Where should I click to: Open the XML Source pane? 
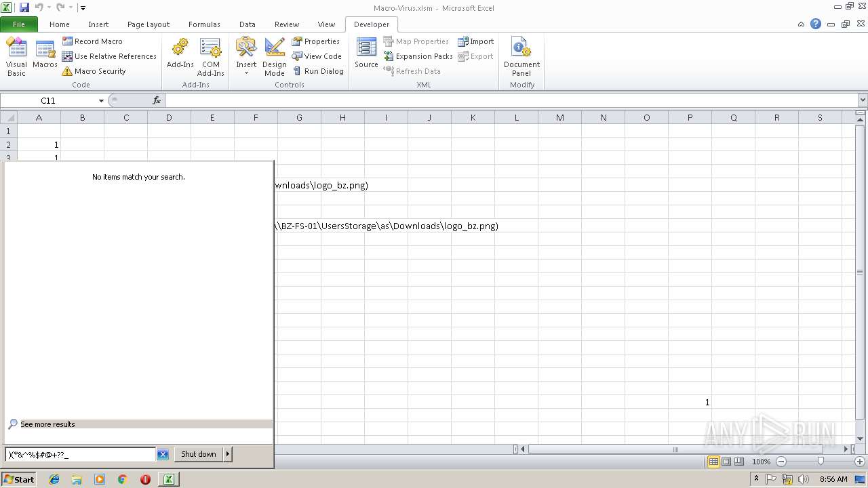[x=366, y=54]
